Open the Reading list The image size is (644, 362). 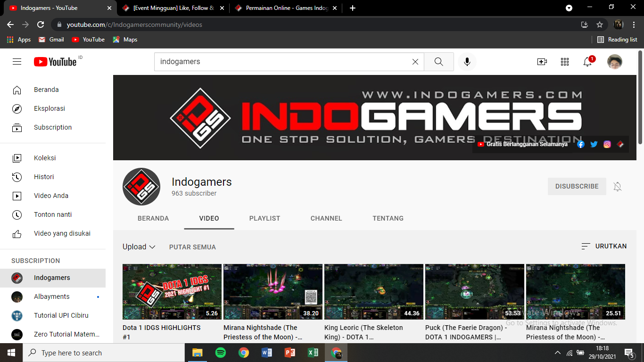click(x=617, y=40)
